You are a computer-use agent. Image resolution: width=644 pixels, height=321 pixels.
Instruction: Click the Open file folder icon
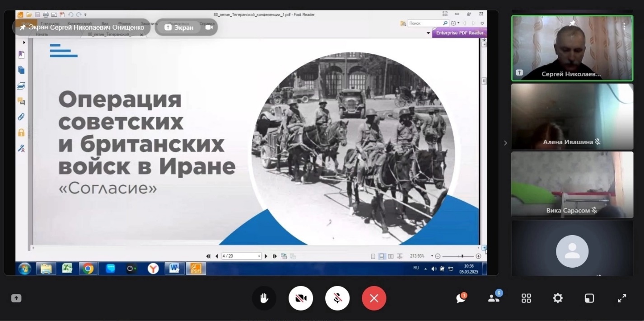(29, 14)
